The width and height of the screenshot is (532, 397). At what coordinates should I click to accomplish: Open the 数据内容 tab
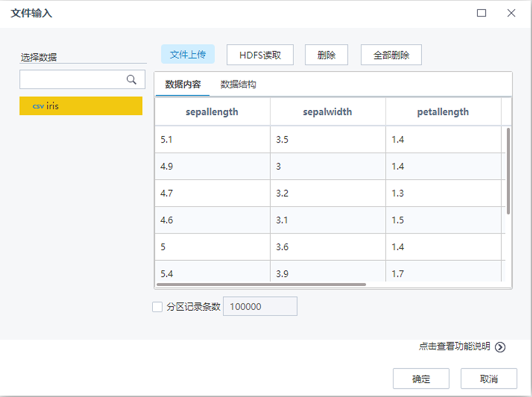coord(181,84)
